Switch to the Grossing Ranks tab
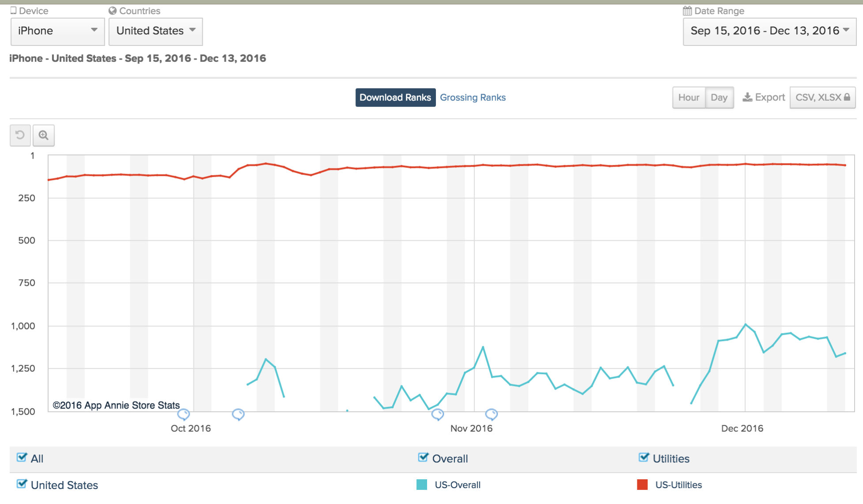Image resolution: width=863 pixels, height=504 pixels. tap(473, 98)
